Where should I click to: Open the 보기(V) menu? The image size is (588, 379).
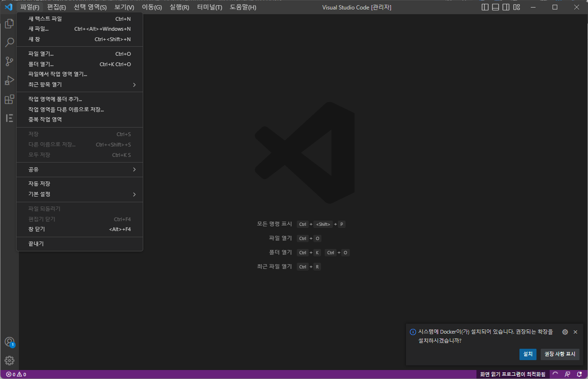124,7
